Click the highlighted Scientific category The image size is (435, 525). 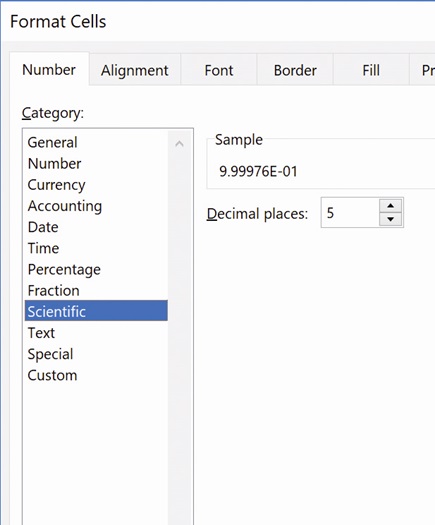point(96,311)
